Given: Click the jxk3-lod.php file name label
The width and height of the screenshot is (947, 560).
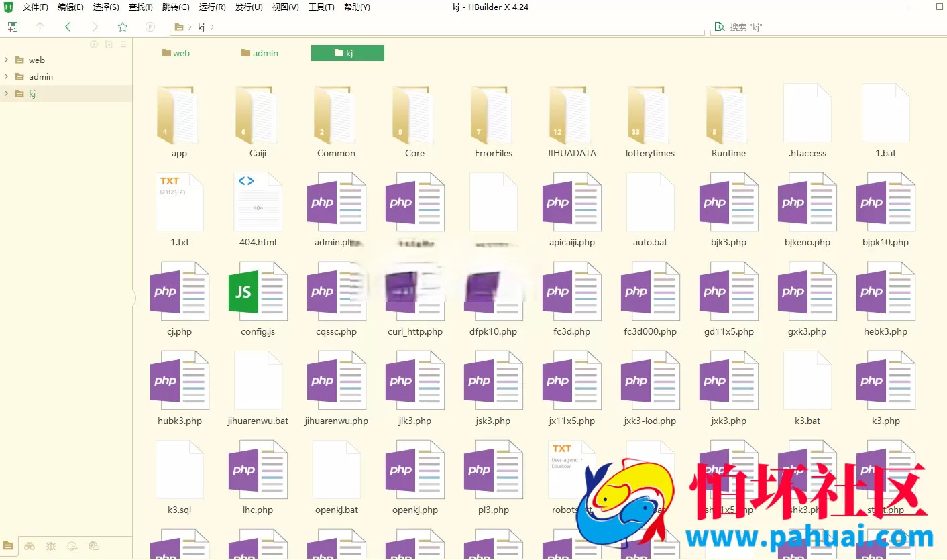Looking at the screenshot, I should [650, 421].
